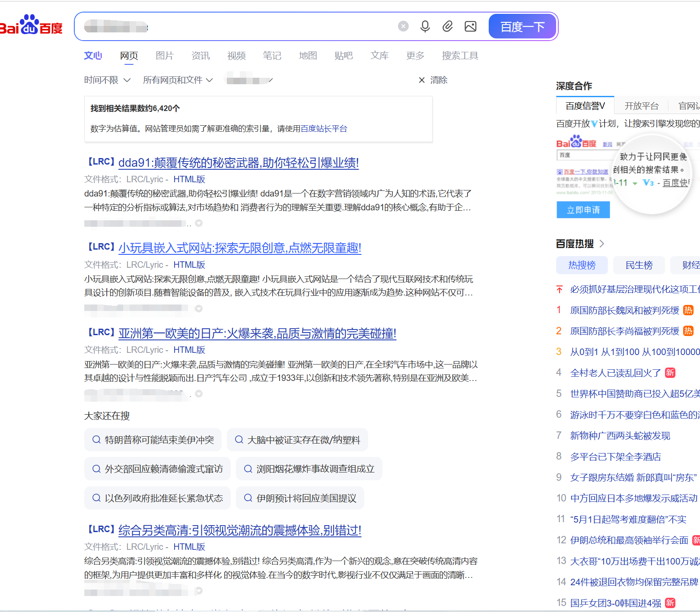Open hot topic 原国防部长李尚福被判死缓
Viewport: 700px width, 612px height.
[625, 331]
